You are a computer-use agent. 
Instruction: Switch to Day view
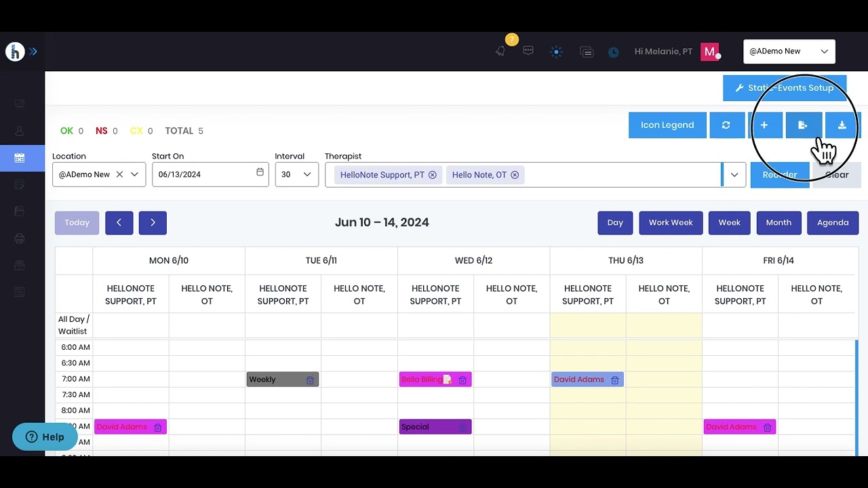click(x=615, y=223)
